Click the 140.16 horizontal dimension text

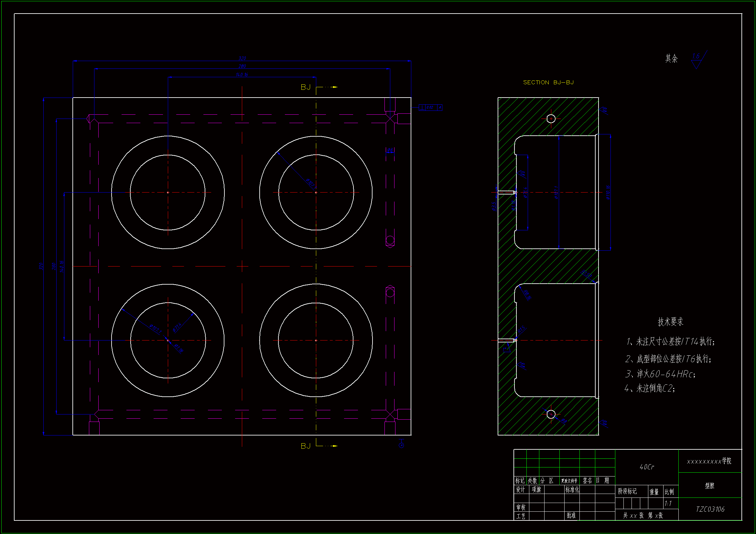coord(242,75)
